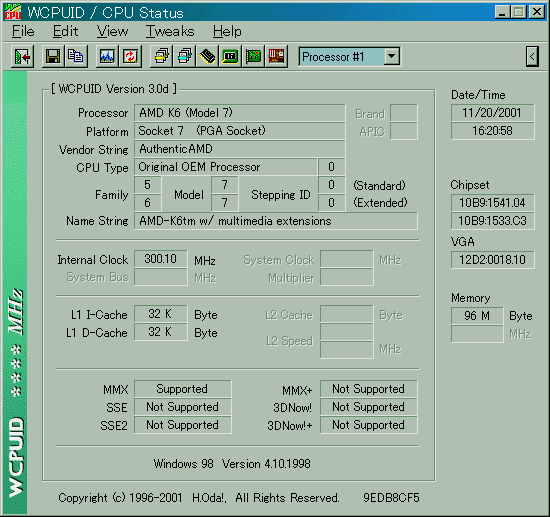
Task: Click the extended Family value 6
Action: (148, 203)
